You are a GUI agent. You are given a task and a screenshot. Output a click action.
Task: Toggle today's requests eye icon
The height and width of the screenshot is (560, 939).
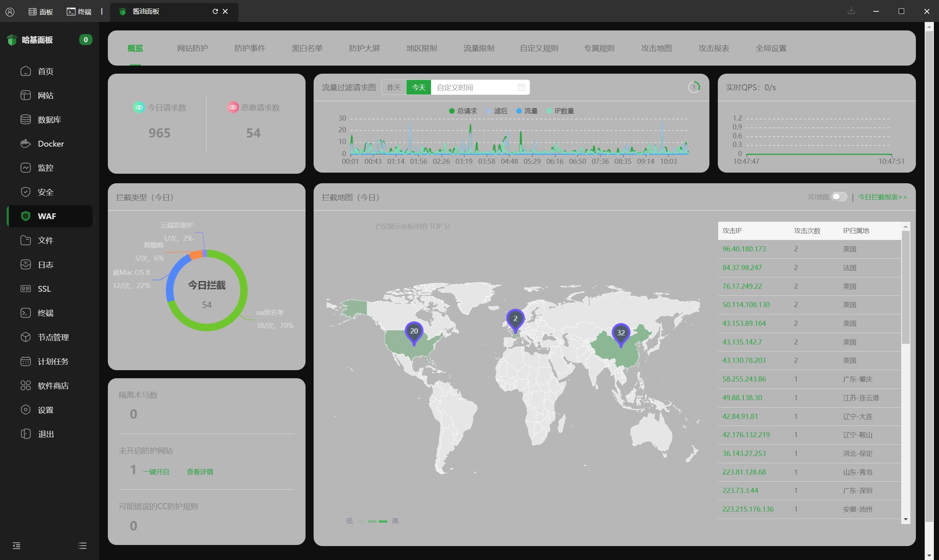pyautogui.click(x=139, y=107)
